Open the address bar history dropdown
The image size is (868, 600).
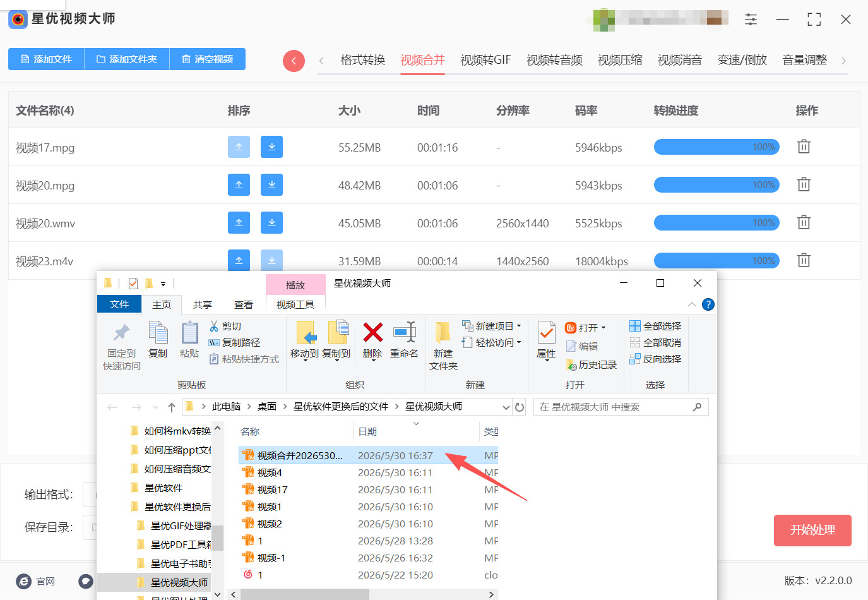coord(506,407)
